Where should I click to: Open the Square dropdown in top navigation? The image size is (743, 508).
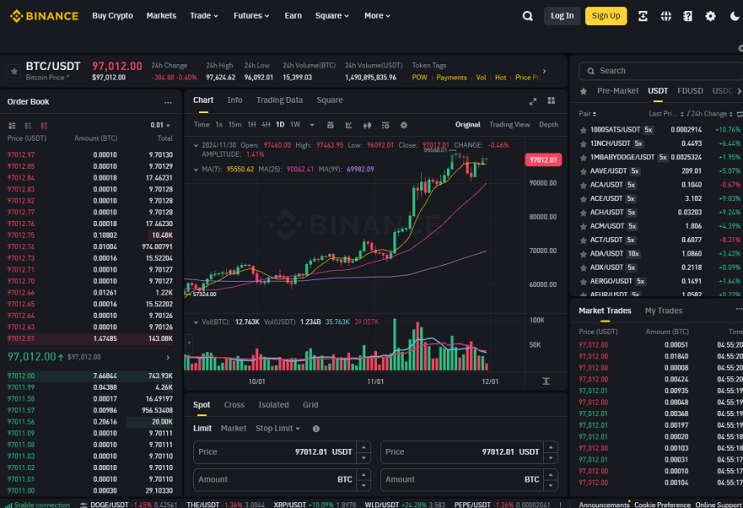click(x=332, y=16)
